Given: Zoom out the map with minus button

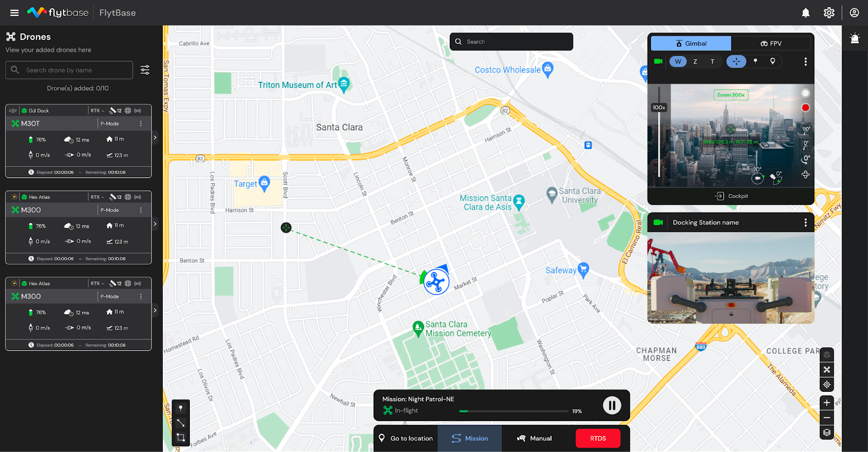Looking at the screenshot, I should coord(827,417).
